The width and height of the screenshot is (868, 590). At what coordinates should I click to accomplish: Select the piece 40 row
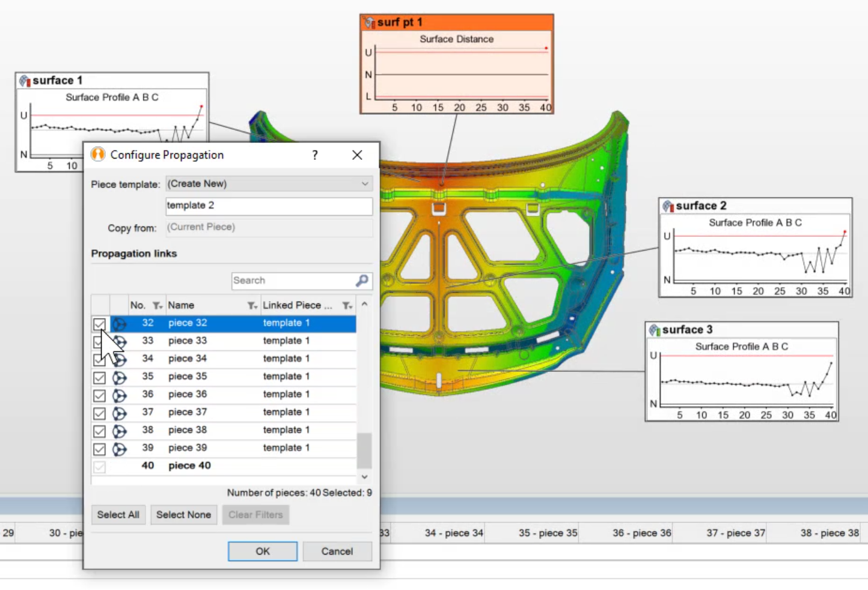pos(224,466)
